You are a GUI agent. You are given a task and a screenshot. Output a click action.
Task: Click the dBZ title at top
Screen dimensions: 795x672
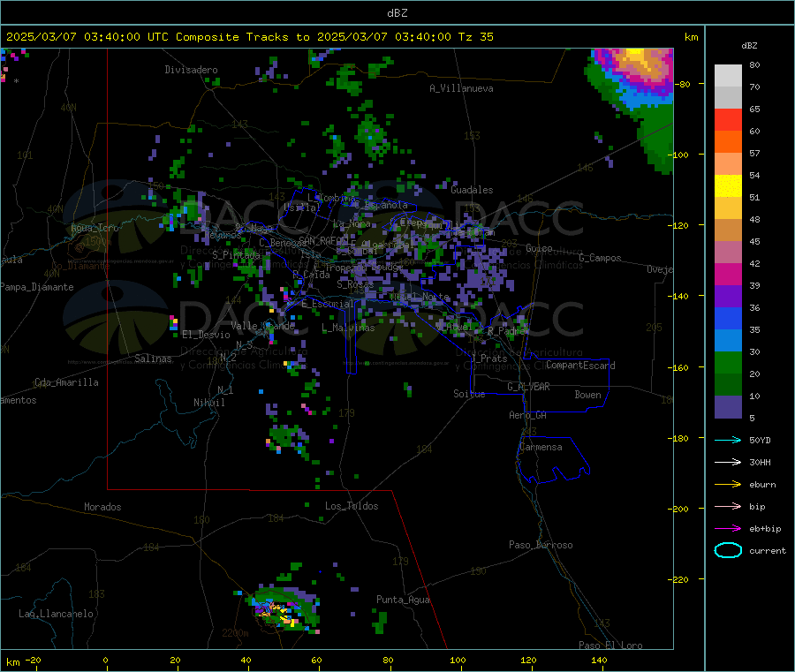[397, 12]
